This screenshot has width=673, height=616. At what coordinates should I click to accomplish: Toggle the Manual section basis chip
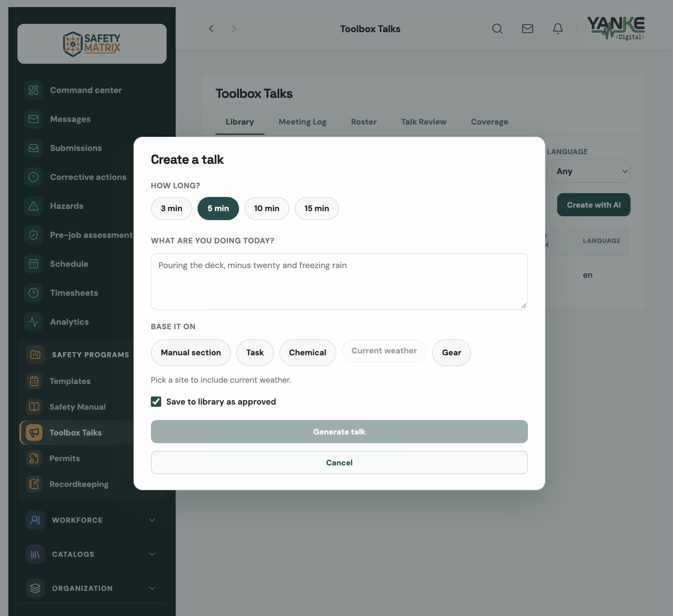(x=191, y=353)
